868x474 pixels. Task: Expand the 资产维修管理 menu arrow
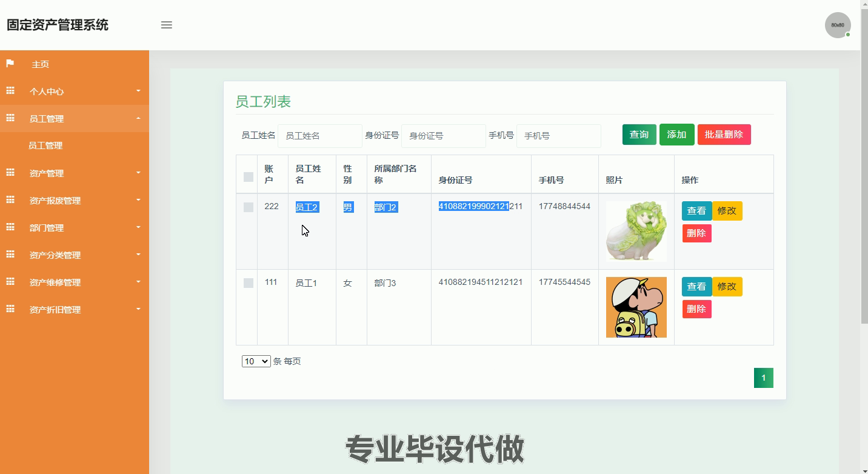[138, 282]
